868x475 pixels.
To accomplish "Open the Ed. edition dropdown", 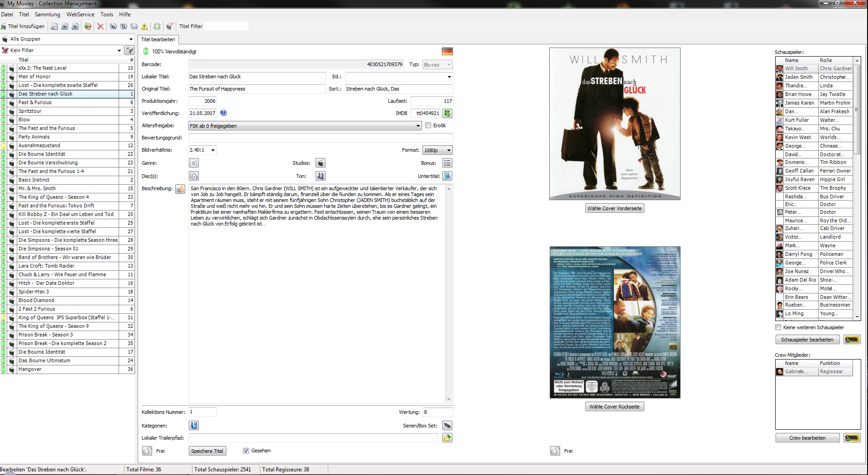I will click(399, 77).
